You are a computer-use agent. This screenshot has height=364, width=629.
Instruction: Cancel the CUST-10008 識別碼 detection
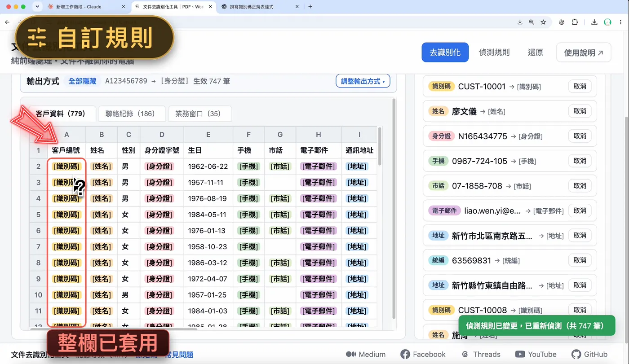[580, 310]
